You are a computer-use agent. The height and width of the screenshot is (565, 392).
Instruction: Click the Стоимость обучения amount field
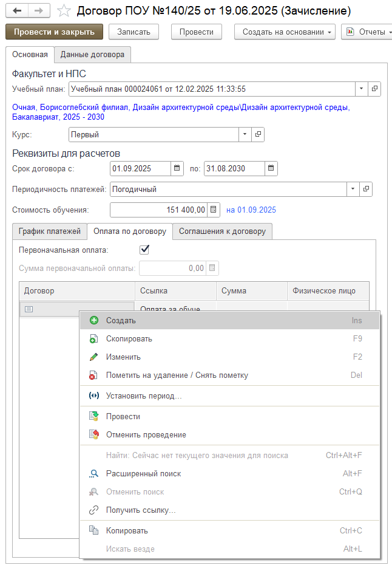(158, 210)
